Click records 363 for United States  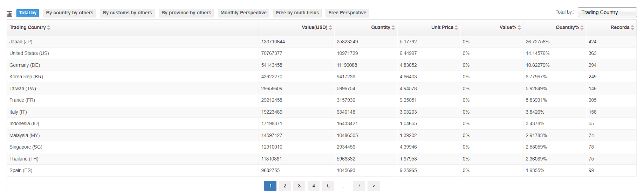[x=592, y=53]
